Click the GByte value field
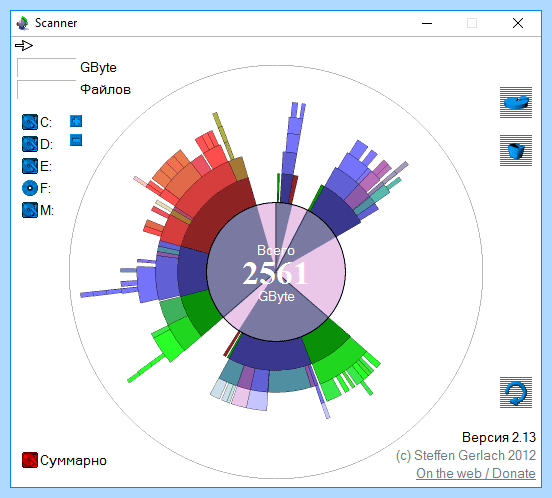Image resolution: width=552 pixels, height=498 pixels. point(46,67)
